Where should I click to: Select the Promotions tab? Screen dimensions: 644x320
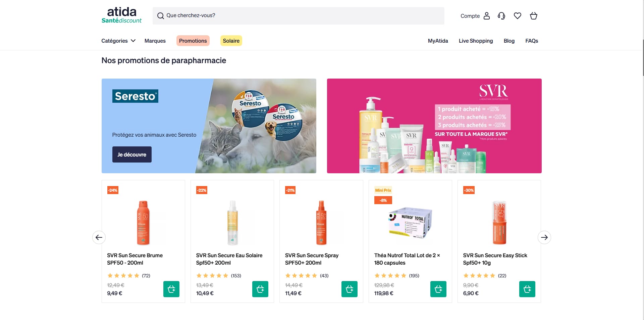(193, 41)
